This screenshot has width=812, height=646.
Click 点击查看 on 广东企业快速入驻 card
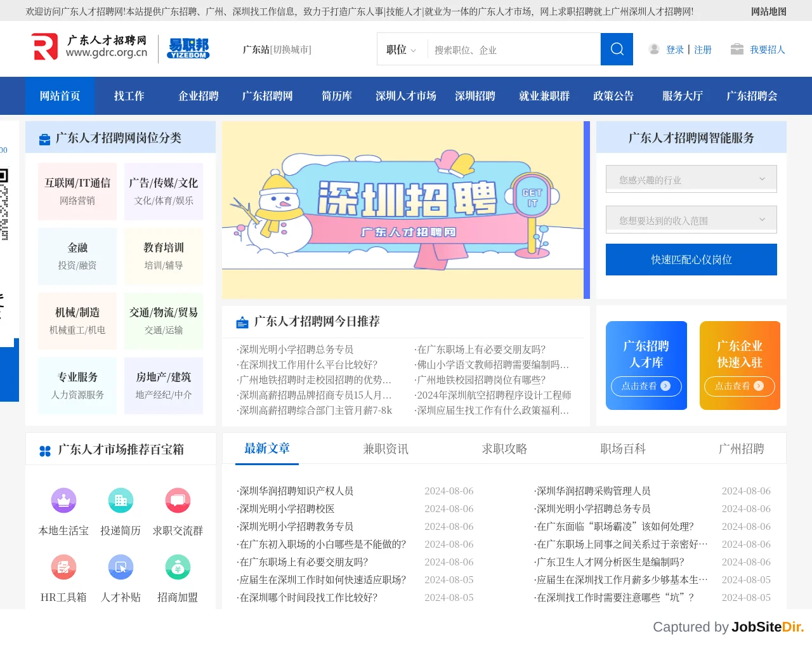(x=740, y=386)
